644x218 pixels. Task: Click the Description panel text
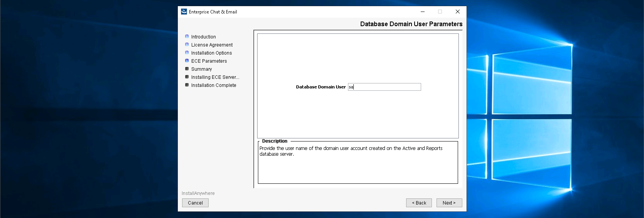(351, 151)
